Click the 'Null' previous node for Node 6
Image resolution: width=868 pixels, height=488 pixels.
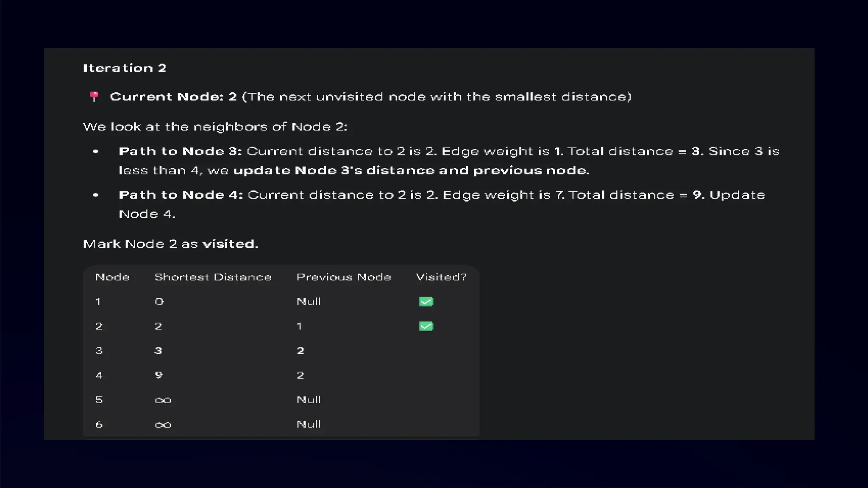309,424
